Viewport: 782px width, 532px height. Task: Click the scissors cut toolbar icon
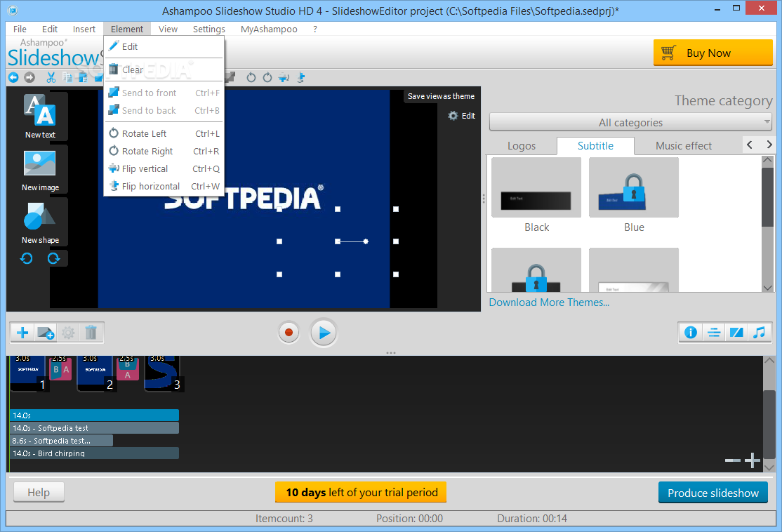pos(51,77)
